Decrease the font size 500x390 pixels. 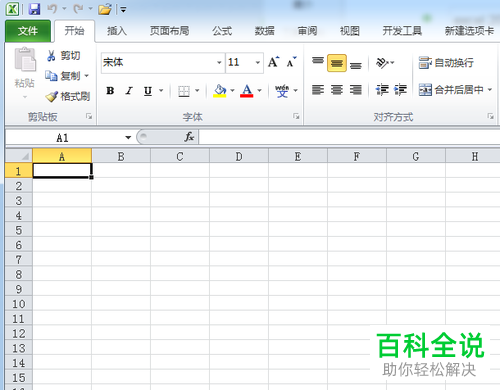[291, 62]
